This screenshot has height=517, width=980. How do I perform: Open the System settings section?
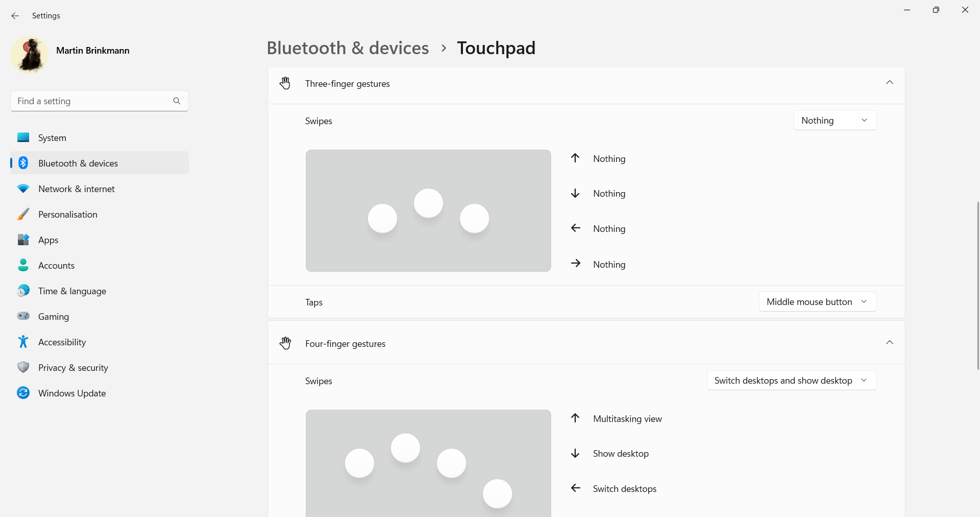tap(23, 137)
